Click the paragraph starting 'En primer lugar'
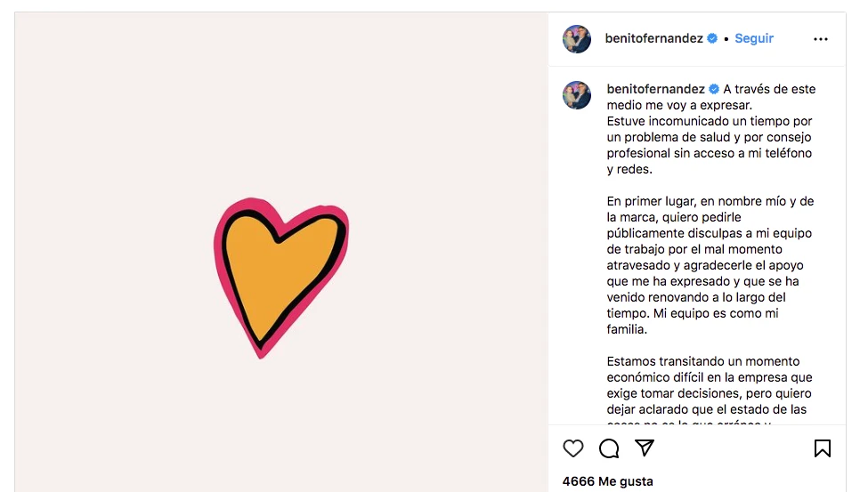Image resolution: width=868 pixels, height=492 pixels. tap(710, 265)
